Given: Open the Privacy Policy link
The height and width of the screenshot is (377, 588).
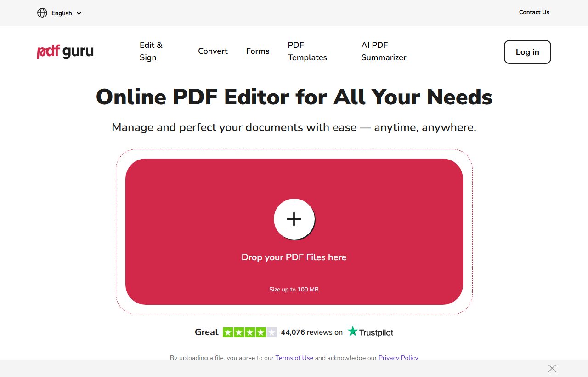Looking at the screenshot, I should pyautogui.click(x=398, y=357).
